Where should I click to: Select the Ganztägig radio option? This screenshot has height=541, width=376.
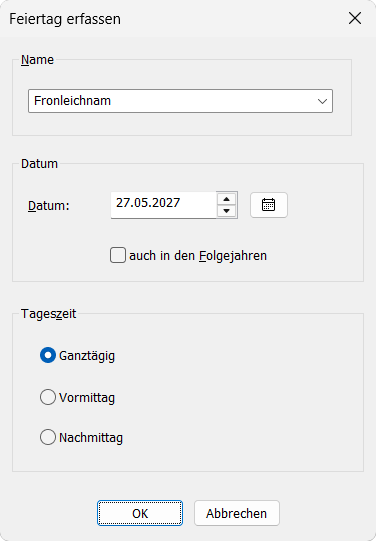click(x=48, y=355)
